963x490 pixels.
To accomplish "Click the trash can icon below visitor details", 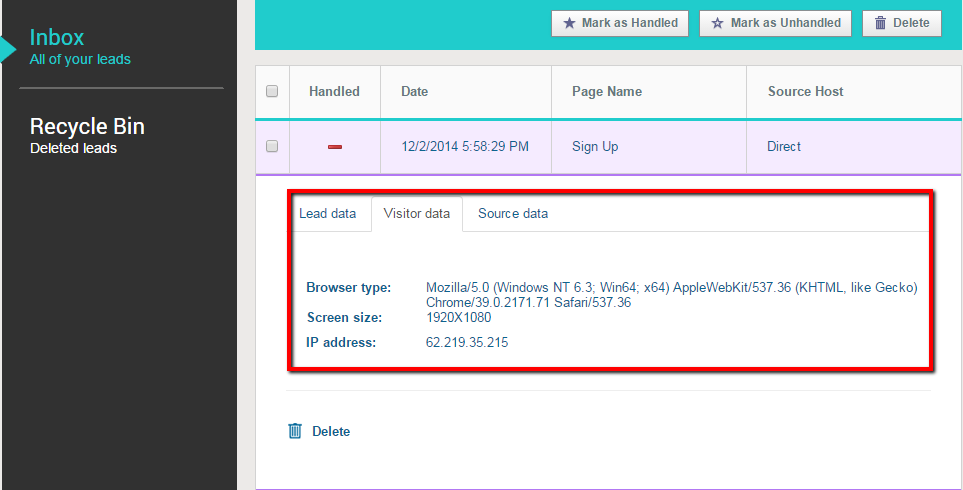I will [x=295, y=431].
